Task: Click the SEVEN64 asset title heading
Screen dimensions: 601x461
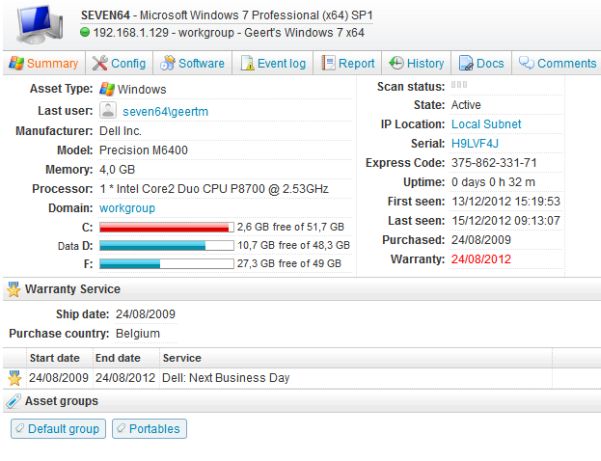Action: tap(227, 15)
